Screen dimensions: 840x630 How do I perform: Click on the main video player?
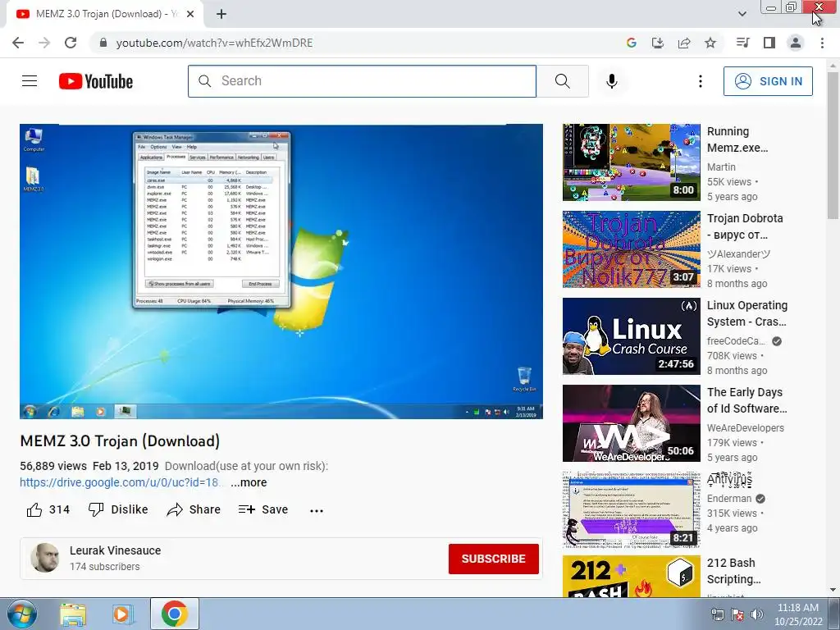click(281, 272)
